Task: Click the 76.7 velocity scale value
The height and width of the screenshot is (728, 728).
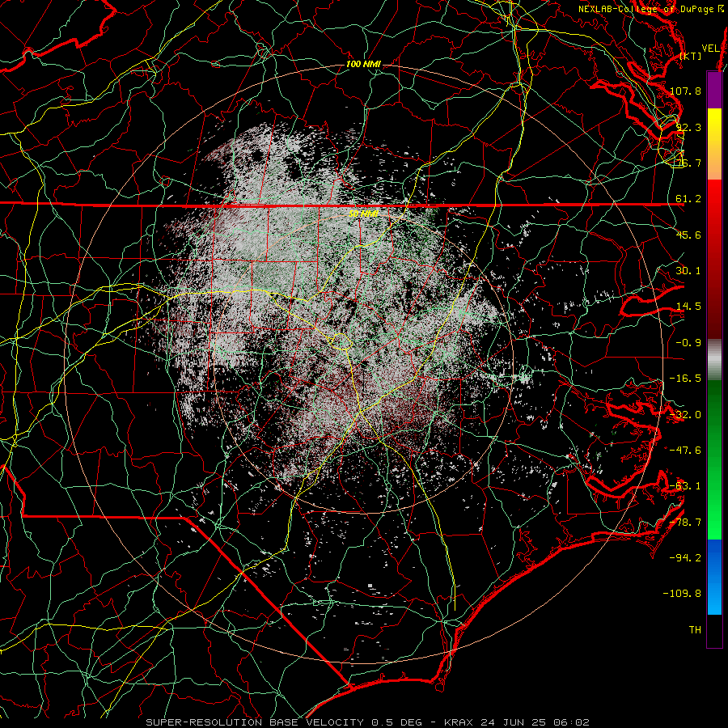Action: point(688,163)
